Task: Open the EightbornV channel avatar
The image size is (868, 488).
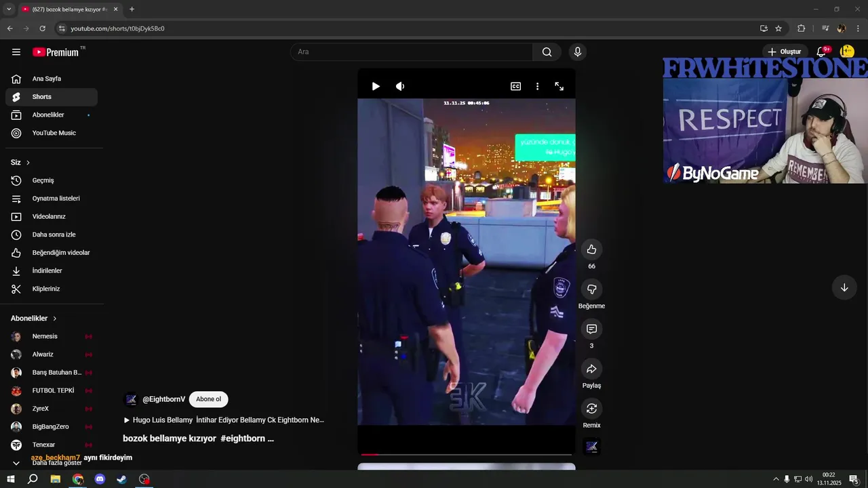Action: tap(131, 399)
